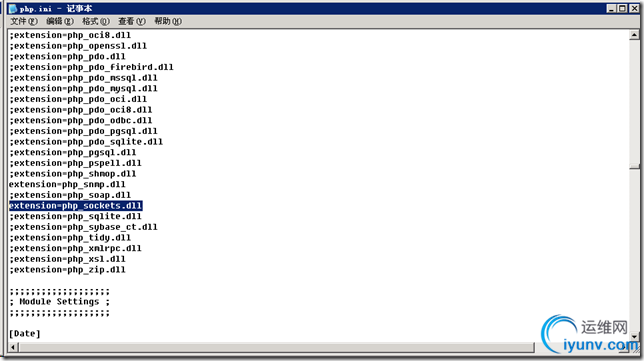
Task: Click the highlighted extension=php_sockets.dll line
Action: (76, 206)
